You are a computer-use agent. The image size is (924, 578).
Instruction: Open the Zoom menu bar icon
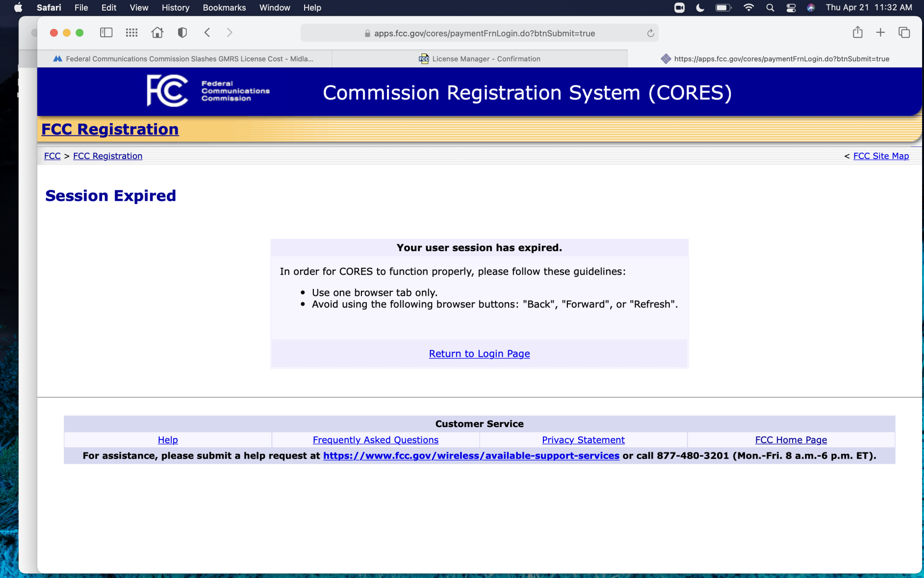click(x=679, y=7)
